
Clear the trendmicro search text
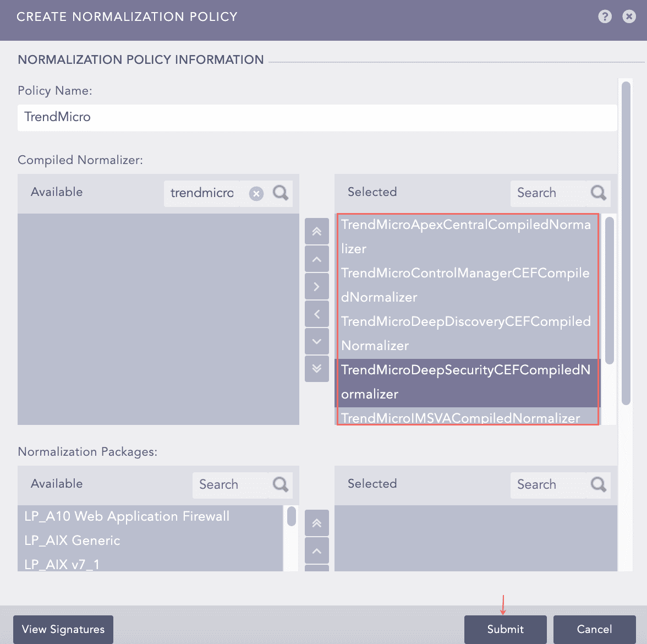tap(256, 193)
